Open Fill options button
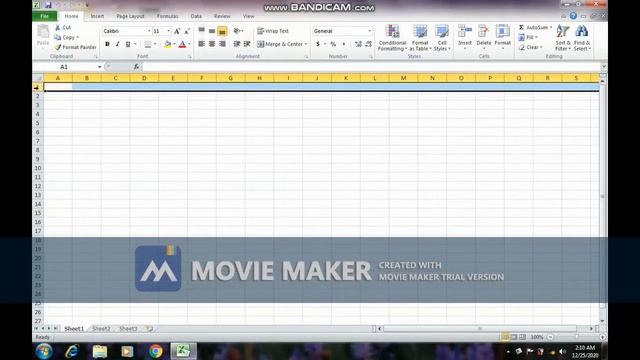This screenshot has height=360, width=640. (x=528, y=37)
